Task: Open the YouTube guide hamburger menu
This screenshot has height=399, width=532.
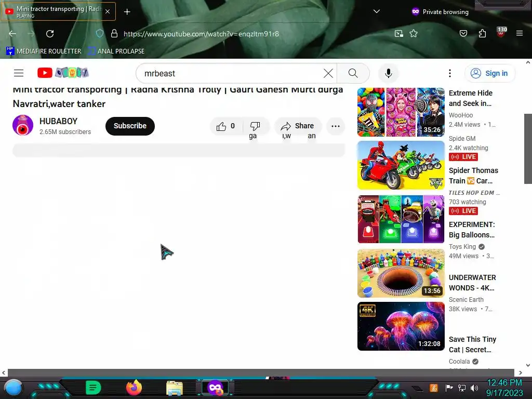Action: point(19,73)
